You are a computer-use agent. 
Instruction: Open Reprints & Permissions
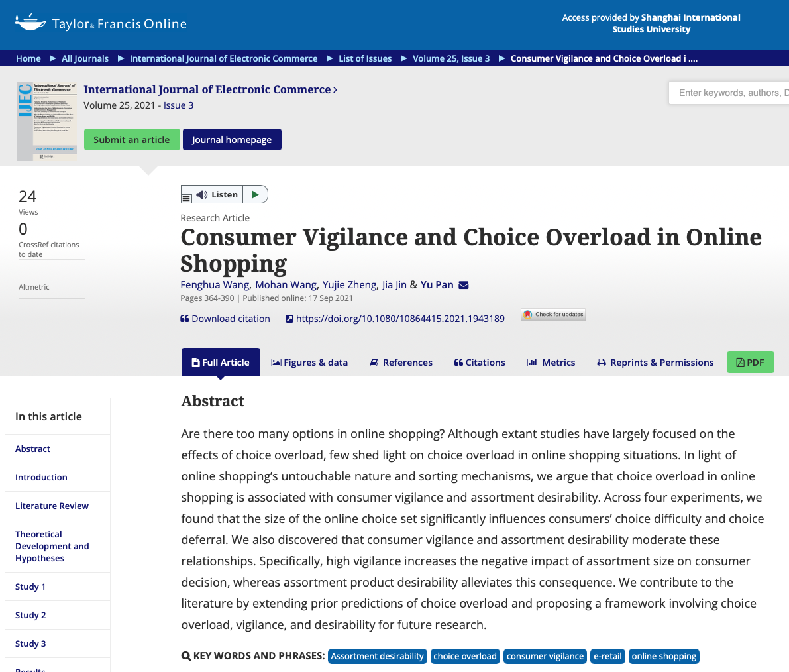[655, 363]
